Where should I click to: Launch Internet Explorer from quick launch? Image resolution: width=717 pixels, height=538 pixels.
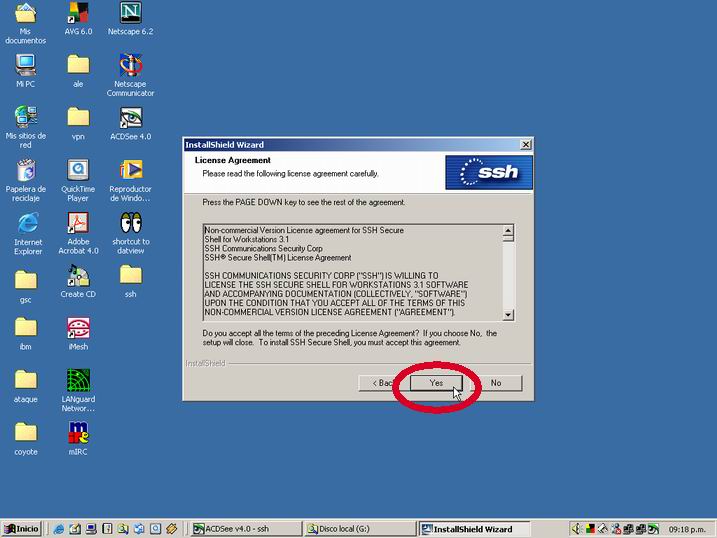click(59, 529)
